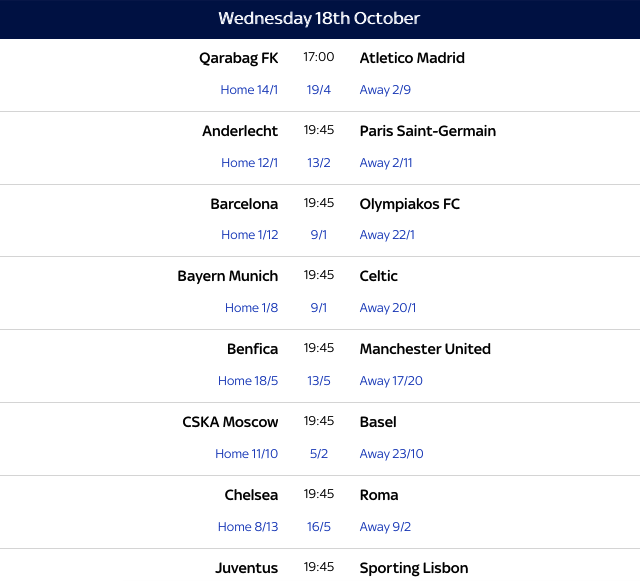The height and width of the screenshot is (581, 640).
Task: Pick Bayern Munich Home 1/8 odds
Action: click(x=251, y=308)
